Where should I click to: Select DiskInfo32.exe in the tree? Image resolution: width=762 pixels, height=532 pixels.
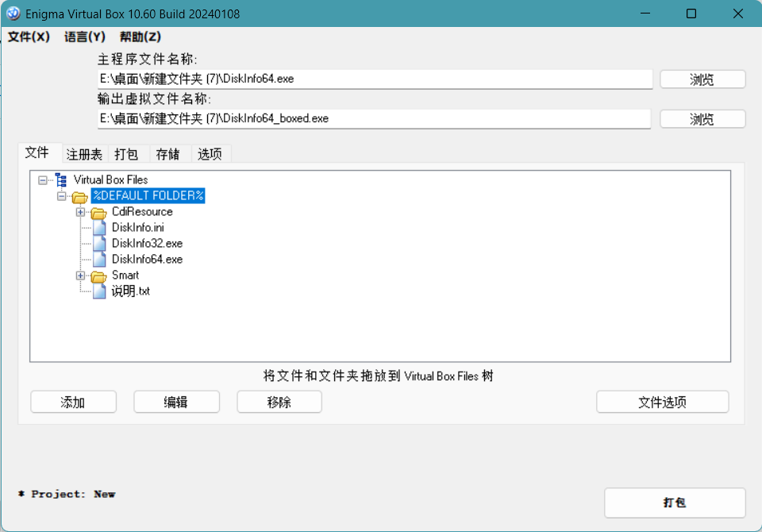pos(148,244)
